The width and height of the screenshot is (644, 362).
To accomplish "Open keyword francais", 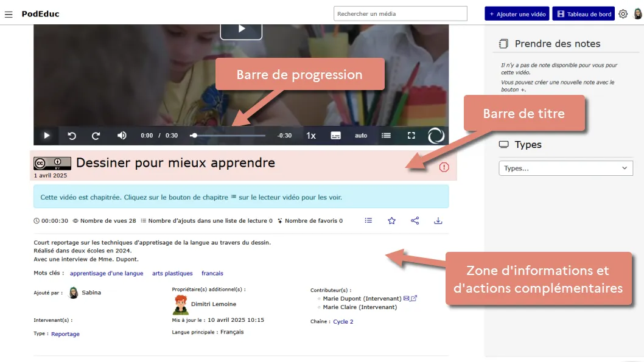I will click(212, 273).
